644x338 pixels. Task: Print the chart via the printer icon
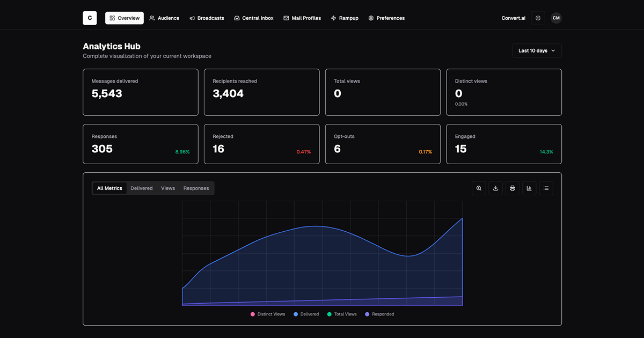click(x=513, y=188)
